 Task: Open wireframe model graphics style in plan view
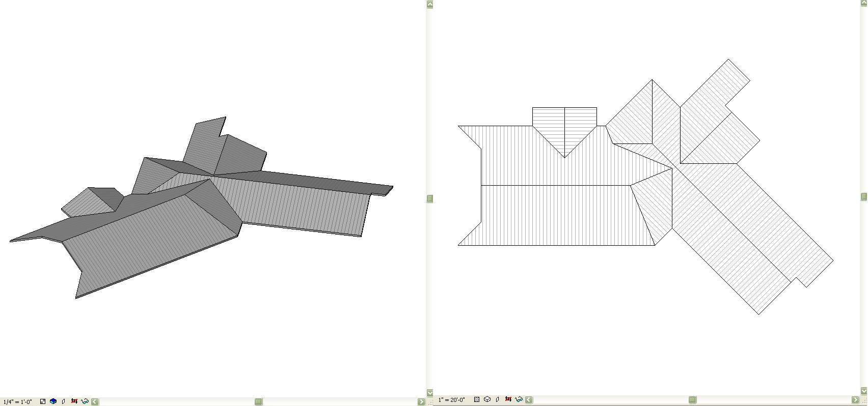[x=487, y=399]
